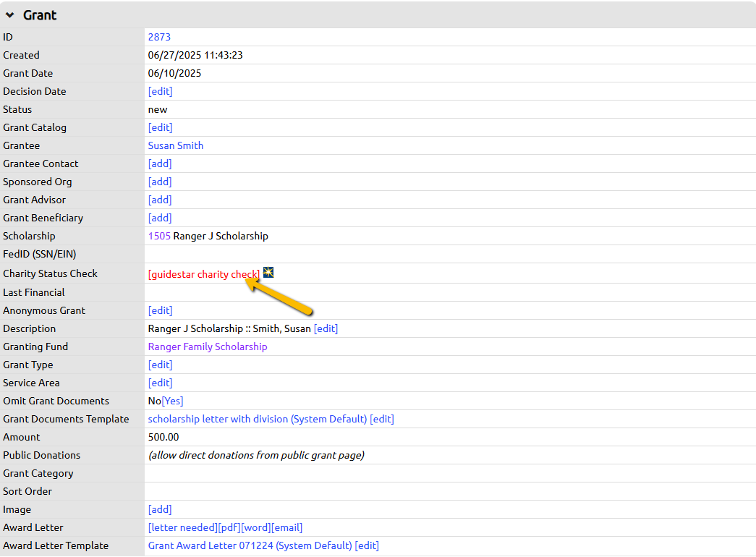
Task: Edit the Anonymous Grant setting
Action: [160, 310]
